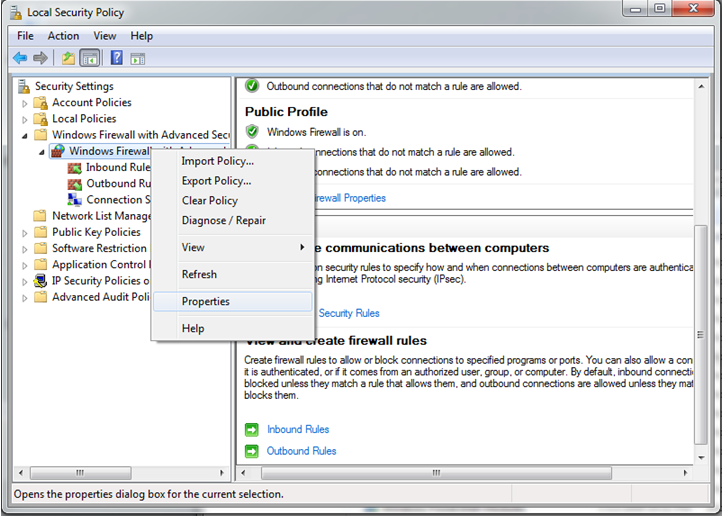Collapse the selected Windows Firewall child node

click(x=42, y=152)
